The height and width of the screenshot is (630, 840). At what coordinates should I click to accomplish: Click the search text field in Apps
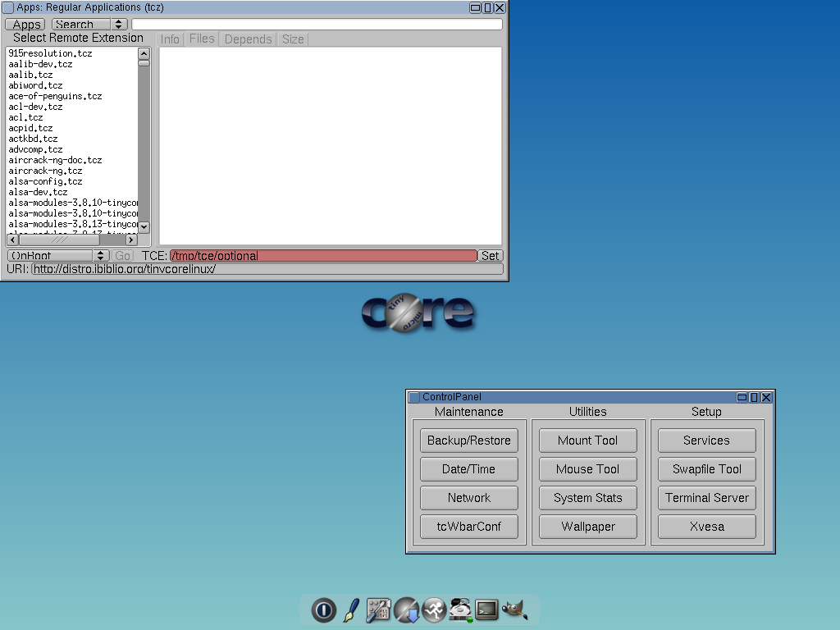(x=317, y=24)
